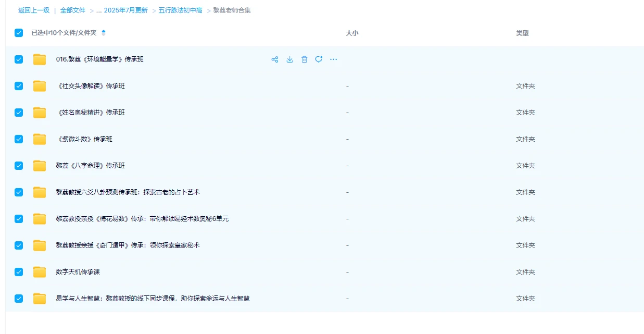The image size is (644, 334).
Task: Click folder icon of 黎蕊《八字命理》传承班
Action: [40, 166]
